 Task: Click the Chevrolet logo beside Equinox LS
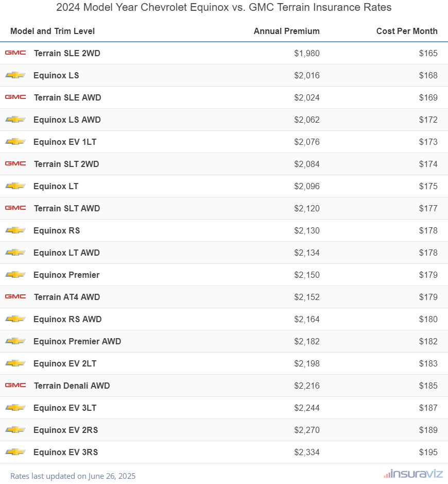(x=15, y=75)
